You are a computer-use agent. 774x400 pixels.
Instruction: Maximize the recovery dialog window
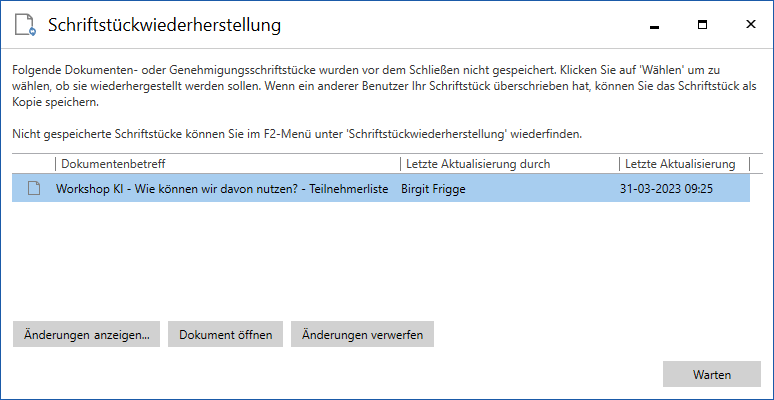702,24
